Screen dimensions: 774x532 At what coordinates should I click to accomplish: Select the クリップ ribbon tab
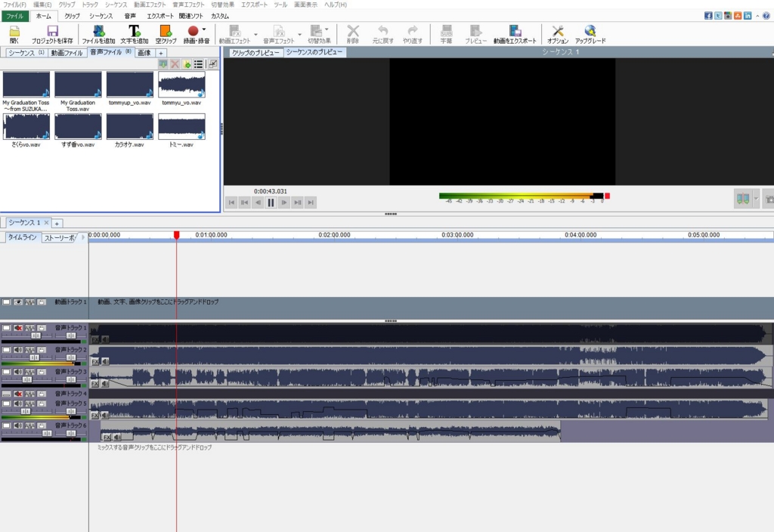(x=72, y=16)
